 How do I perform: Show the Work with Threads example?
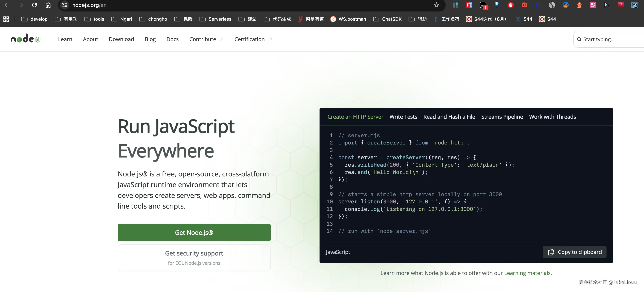tap(552, 117)
